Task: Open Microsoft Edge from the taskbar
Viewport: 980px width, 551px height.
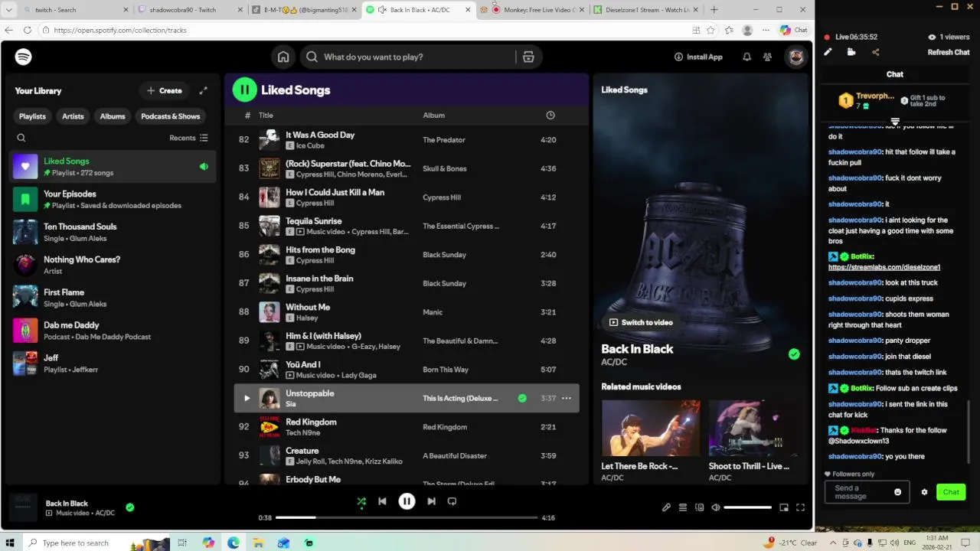Action: tap(234, 543)
